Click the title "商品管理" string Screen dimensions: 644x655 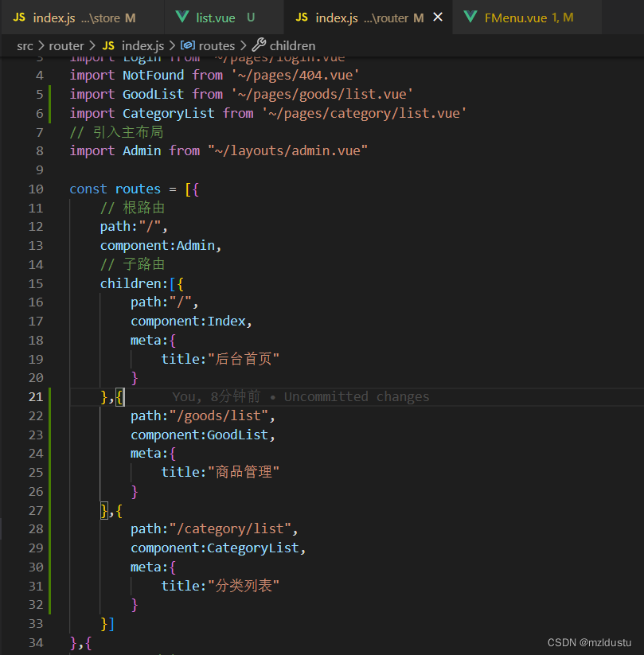click(244, 472)
